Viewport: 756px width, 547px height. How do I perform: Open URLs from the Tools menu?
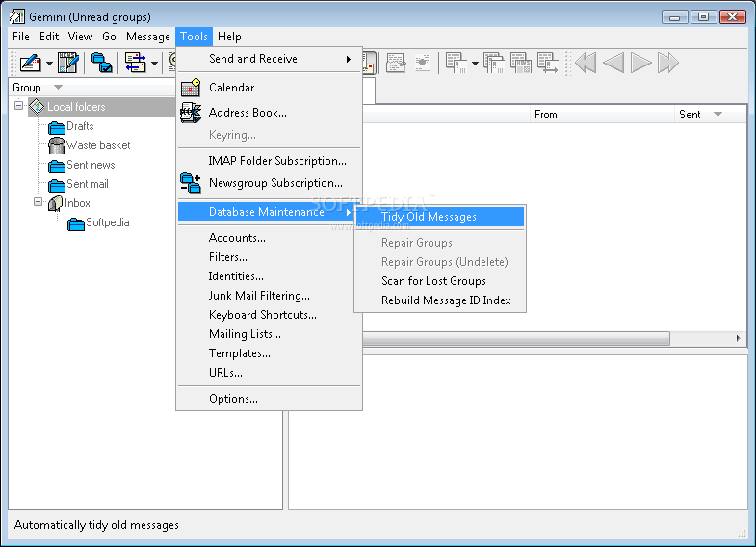tap(270, 373)
